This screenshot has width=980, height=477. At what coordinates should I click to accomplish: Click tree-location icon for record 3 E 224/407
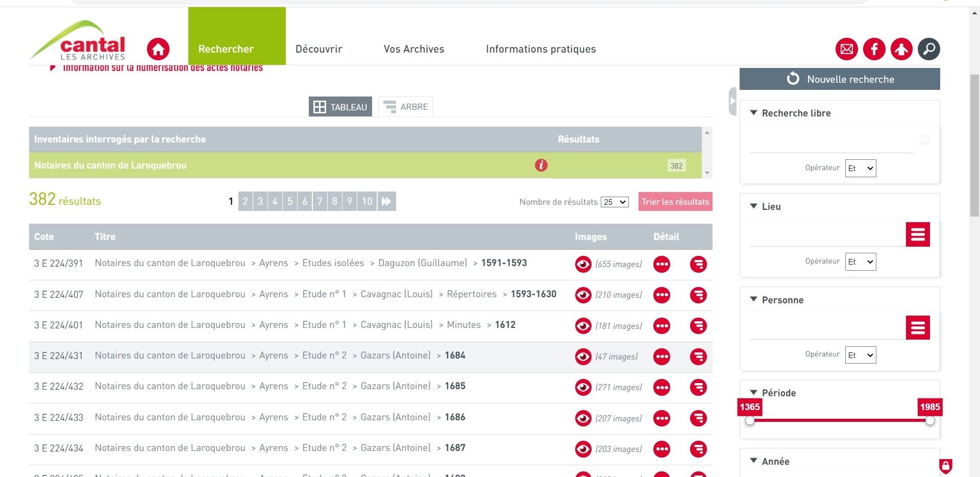698,295
